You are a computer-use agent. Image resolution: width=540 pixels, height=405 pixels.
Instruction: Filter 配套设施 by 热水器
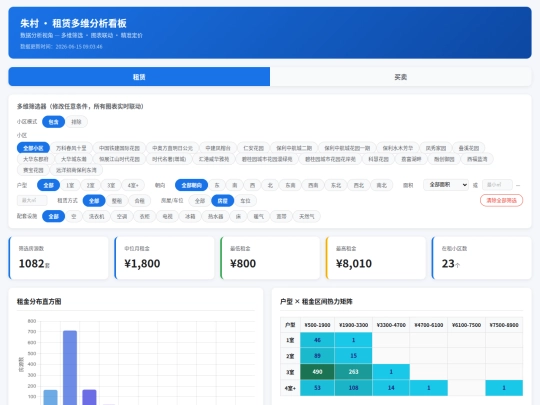coord(216,216)
